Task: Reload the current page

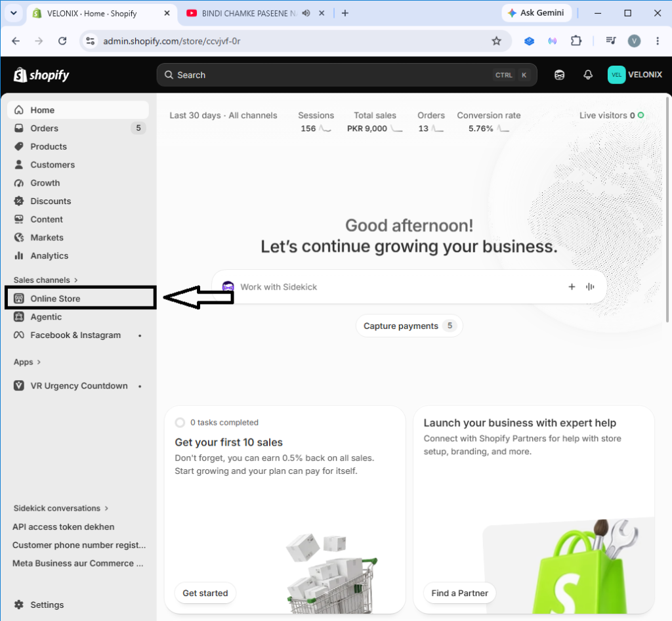Action: [62, 41]
